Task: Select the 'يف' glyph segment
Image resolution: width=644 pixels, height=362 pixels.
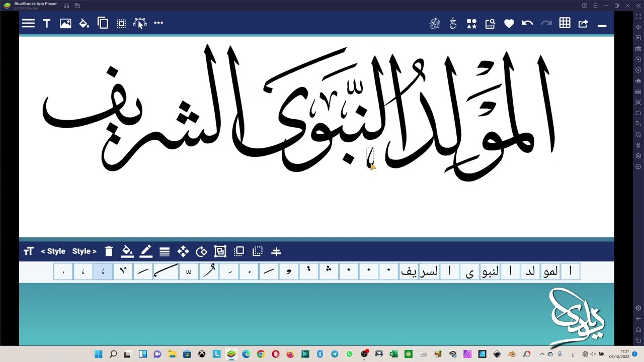Action: click(x=409, y=271)
